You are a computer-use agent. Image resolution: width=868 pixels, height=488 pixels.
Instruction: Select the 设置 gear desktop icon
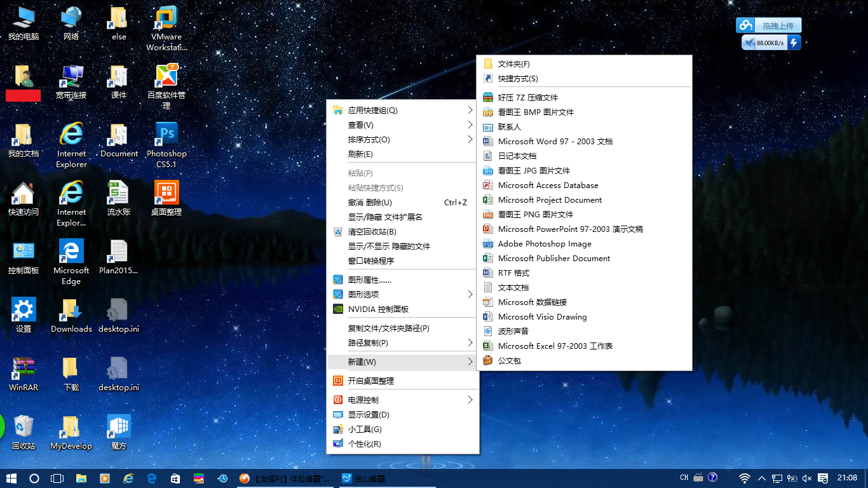click(24, 315)
